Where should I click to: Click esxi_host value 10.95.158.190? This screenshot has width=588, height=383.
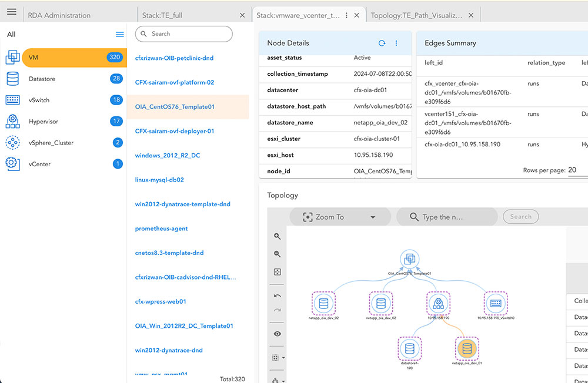click(x=373, y=154)
